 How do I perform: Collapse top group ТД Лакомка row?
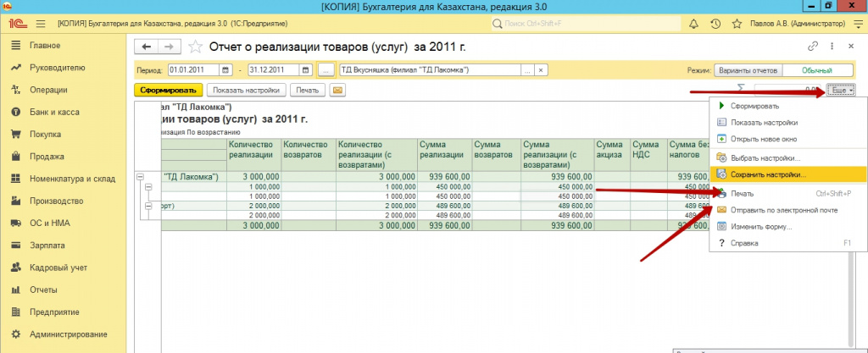(140, 177)
